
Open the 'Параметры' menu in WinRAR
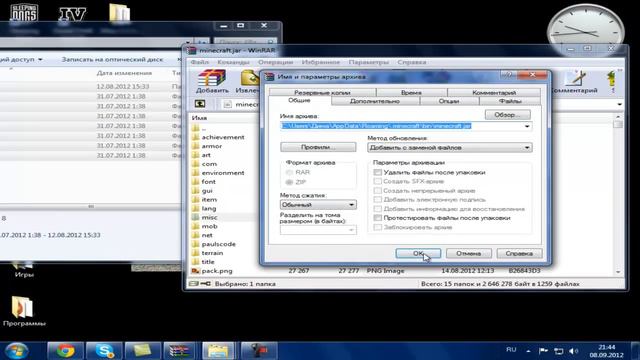pos(369,62)
